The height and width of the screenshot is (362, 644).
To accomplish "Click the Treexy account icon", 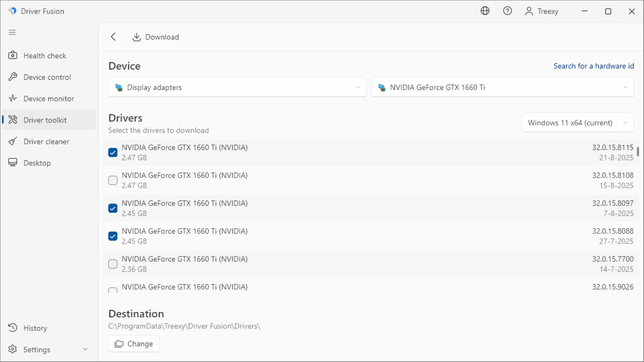I will pos(529,11).
